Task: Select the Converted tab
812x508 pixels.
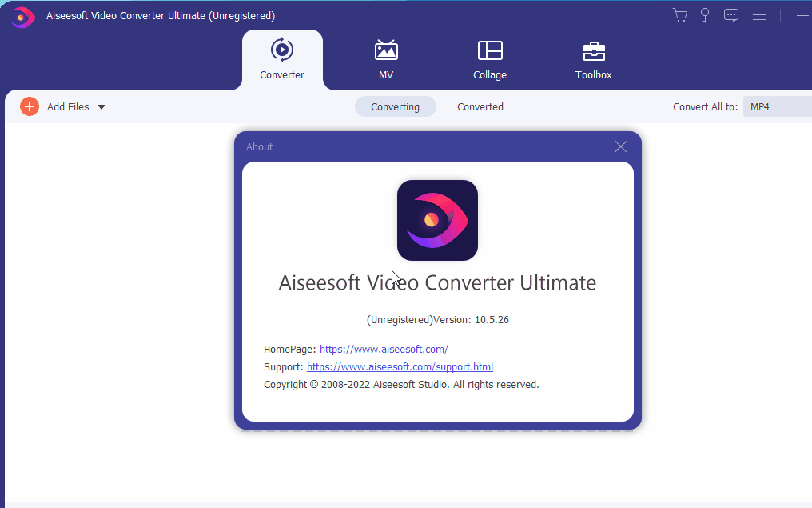Action: (x=480, y=106)
